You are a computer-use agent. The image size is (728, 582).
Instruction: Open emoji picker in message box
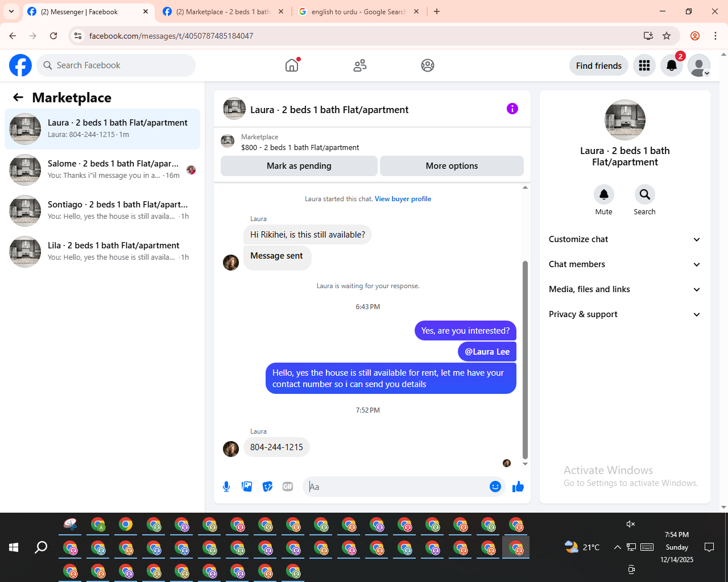pyautogui.click(x=495, y=487)
